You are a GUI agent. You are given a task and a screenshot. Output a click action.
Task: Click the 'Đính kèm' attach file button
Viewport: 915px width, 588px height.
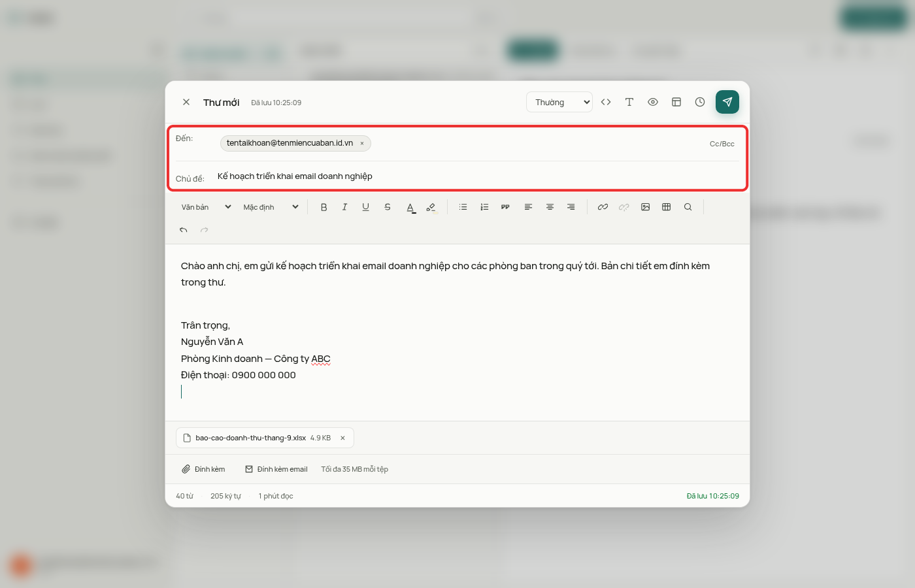pyautogui.click(x=203, y=469)
